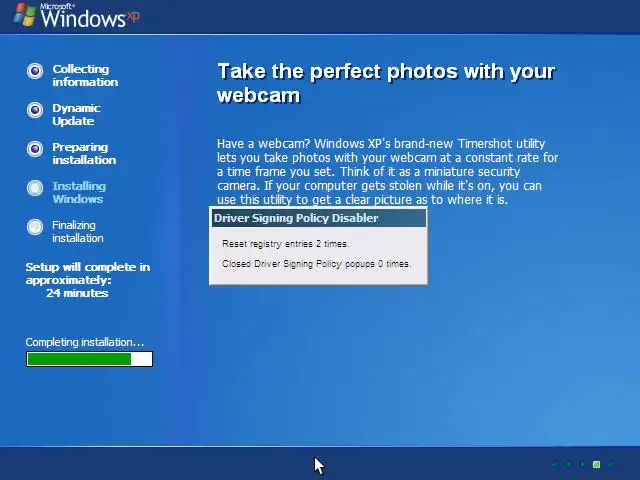Click the Dynamic Update step bullet

pos(35,110)
